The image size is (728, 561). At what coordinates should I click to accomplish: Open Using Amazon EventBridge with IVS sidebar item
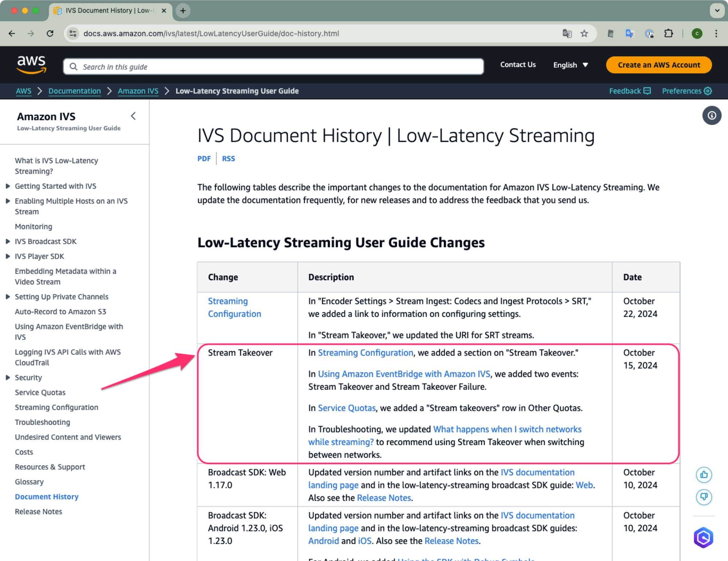pos(69,332)
